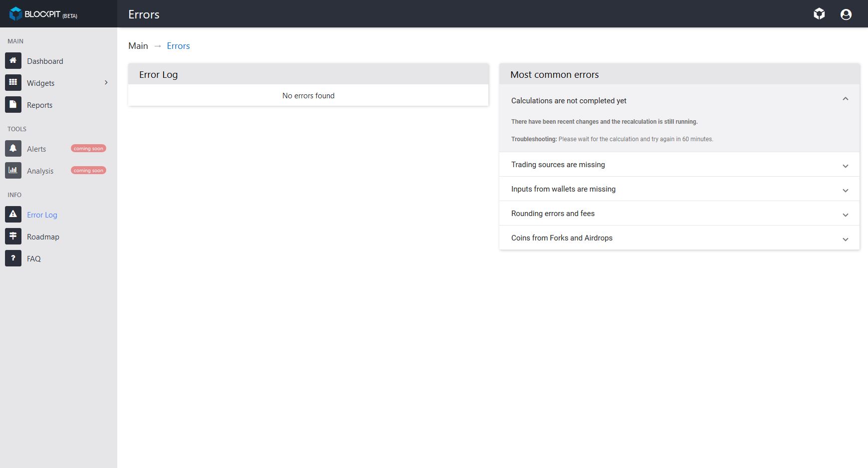This screenshot has height=468, width=868.
Task: Click the Widgets grid icon
Action: 13,83
